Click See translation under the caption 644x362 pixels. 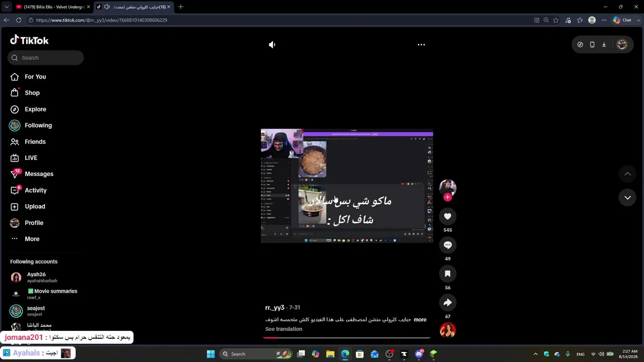[x=284, y=329]
